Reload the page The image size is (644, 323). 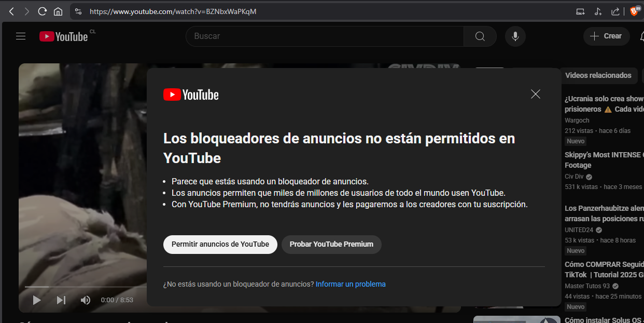click(x=43, y=11)
